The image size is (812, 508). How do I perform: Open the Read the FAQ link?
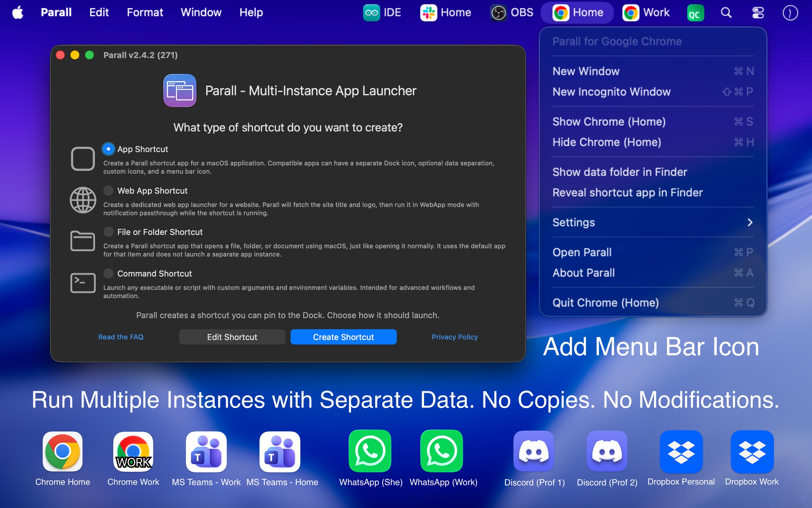(121, 337)
